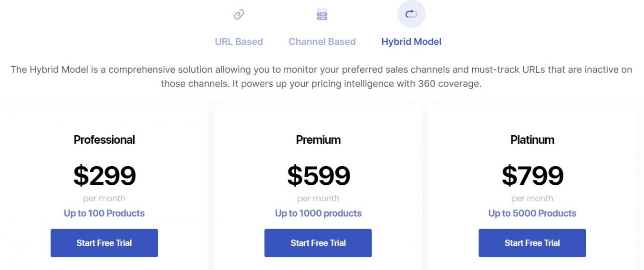This screenshot has height=270, width=644.
Task: Open the Hybrid Model tab label
Action: 411,42
